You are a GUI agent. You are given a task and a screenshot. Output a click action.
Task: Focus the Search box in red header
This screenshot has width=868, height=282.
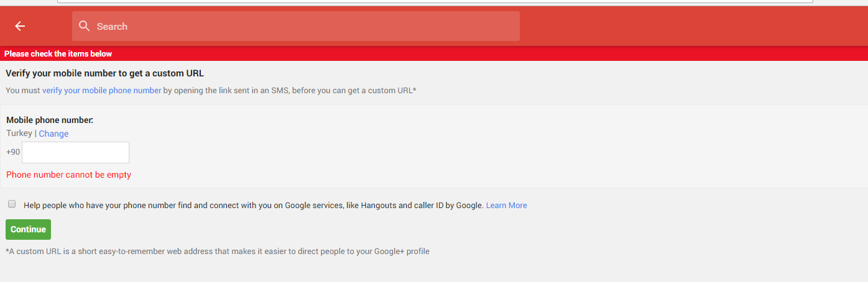(x=296, y=26)
